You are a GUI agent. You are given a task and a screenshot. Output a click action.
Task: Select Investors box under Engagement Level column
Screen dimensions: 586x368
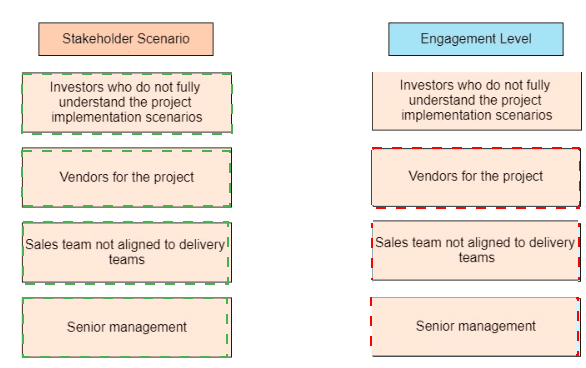476,101
